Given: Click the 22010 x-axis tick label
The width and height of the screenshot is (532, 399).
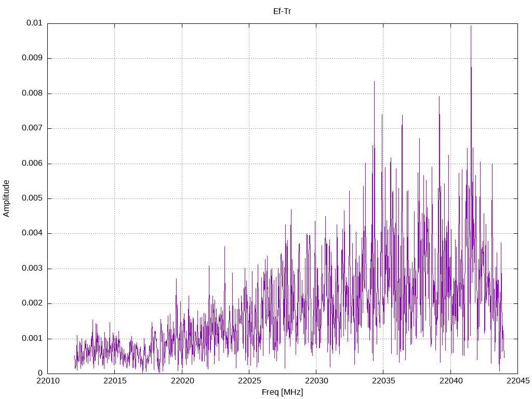Looking at the screenshot, I should (x=48, y=381).
